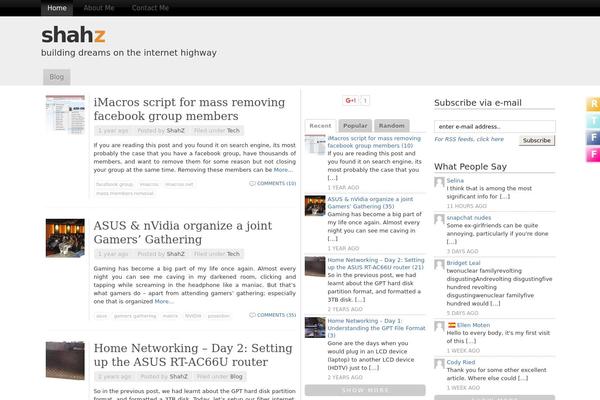Screen dimensions: 600x400
Task: Click Home Networking Day 1 thumbnail in Recent list
Action: (315, 328)
